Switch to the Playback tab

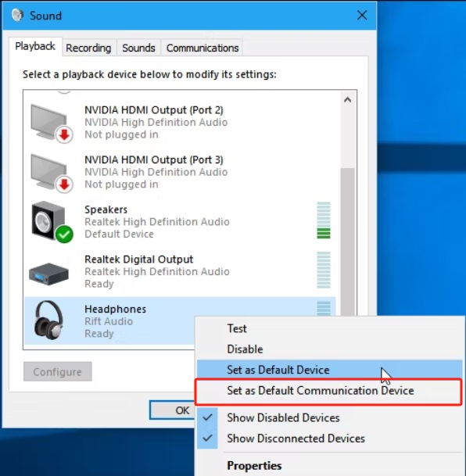(x=35, y=46)
